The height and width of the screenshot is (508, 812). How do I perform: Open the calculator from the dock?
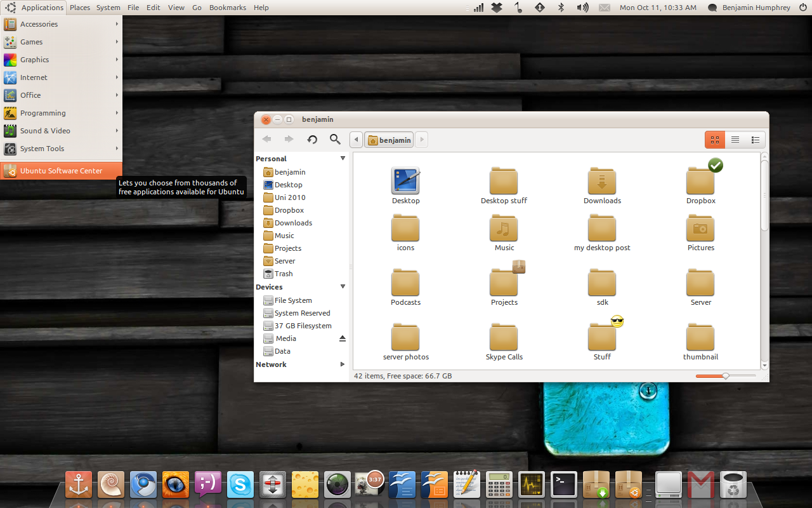point(499,485)
